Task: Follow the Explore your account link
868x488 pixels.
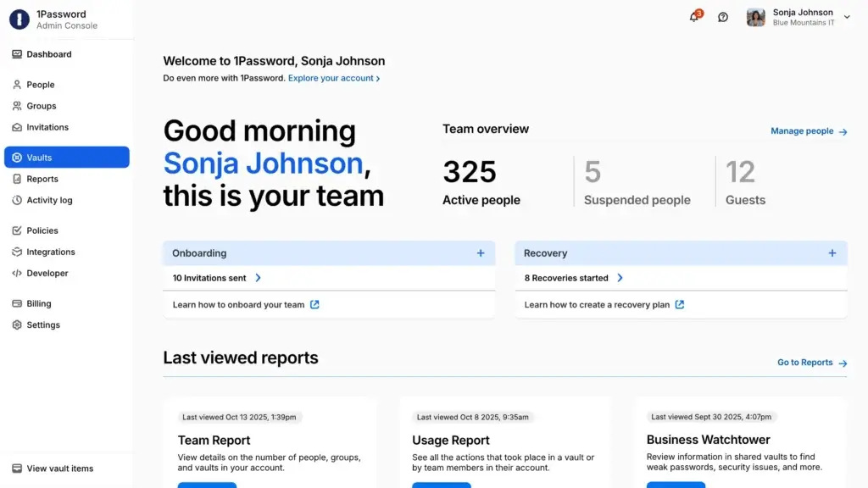Action: (x=334, y=78)
